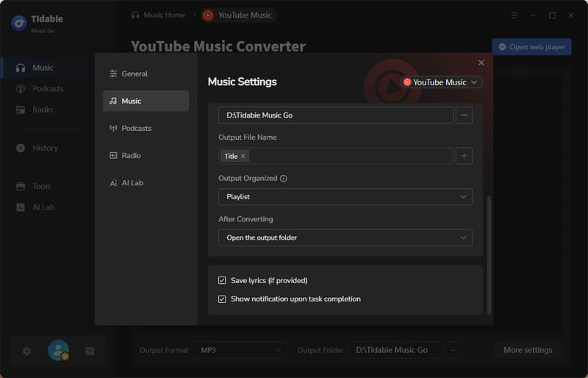Screen dimensions: 588x378
Task: Click the Music Settings heading
Action: click(243, 82)
